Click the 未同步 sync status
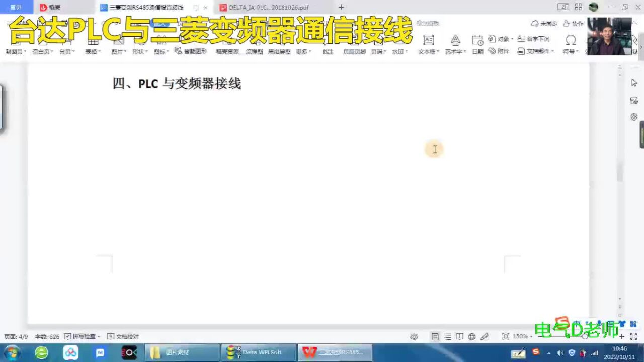This screenshot has height=362, width=644. (x=544, y=24)
